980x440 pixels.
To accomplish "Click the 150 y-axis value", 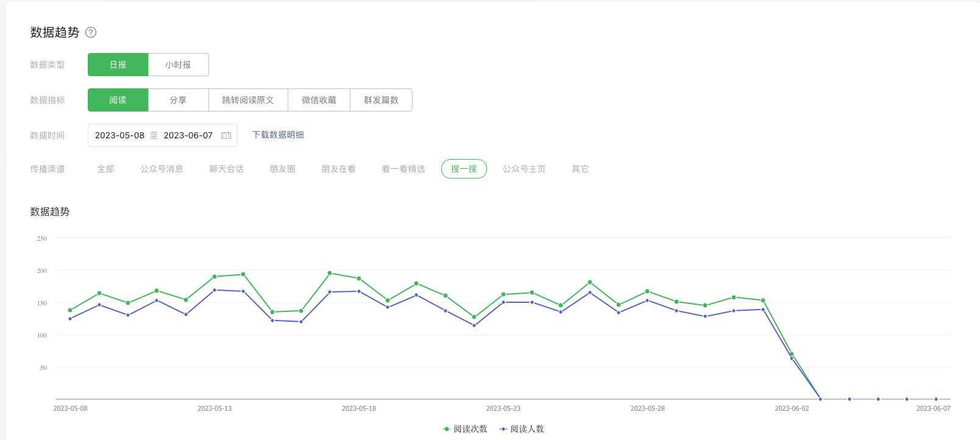I will tap(41, 303).
